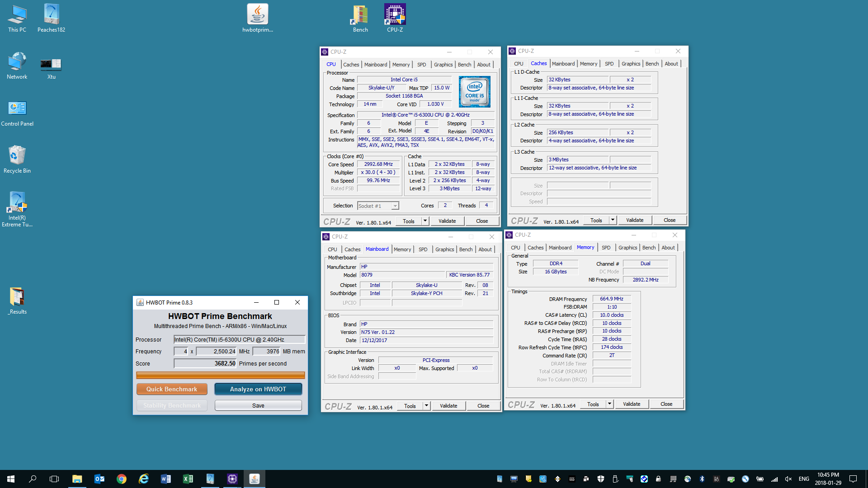Open taskbar Search icon
This screenshot has width=868, height=488.
tap(33, 479)
